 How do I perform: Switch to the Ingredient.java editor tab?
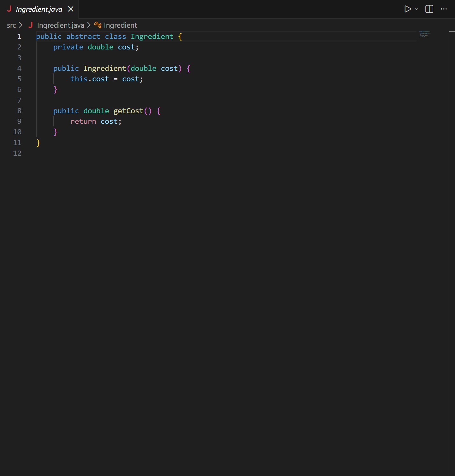(x=38, y=9)
